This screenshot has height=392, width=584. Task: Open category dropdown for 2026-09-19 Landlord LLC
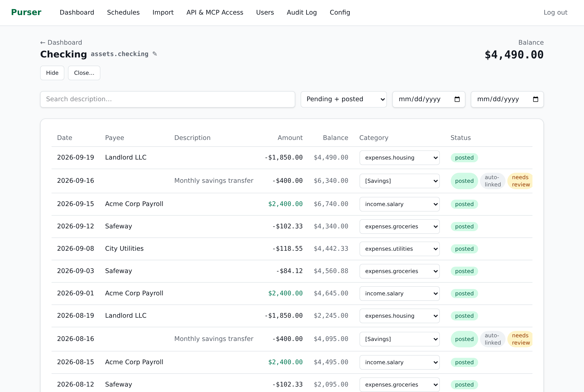click(399, 158)
